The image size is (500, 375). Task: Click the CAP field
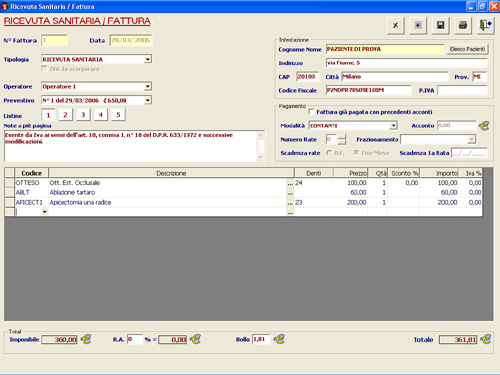click(308, 77)
